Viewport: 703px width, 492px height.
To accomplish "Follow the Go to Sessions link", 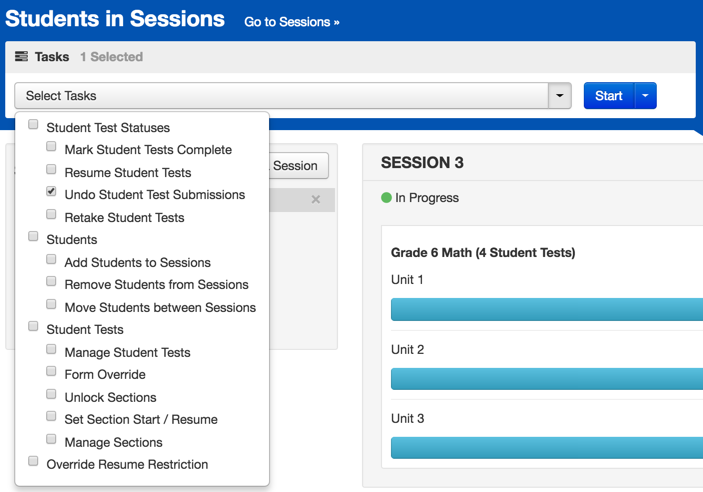I will pyautogui.click(x=291, y=22).
